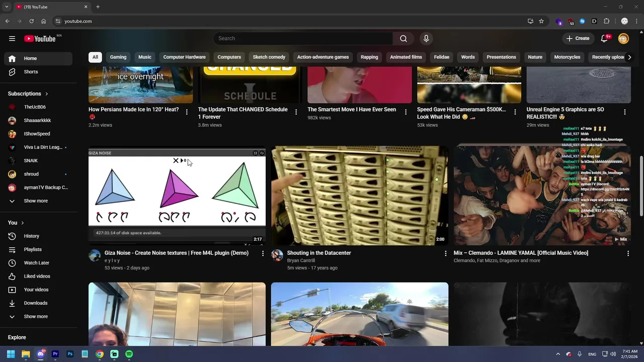Select the Sketch comedy chip
The height and width of the screenshot is (362, 644).
tap(269, 57)
